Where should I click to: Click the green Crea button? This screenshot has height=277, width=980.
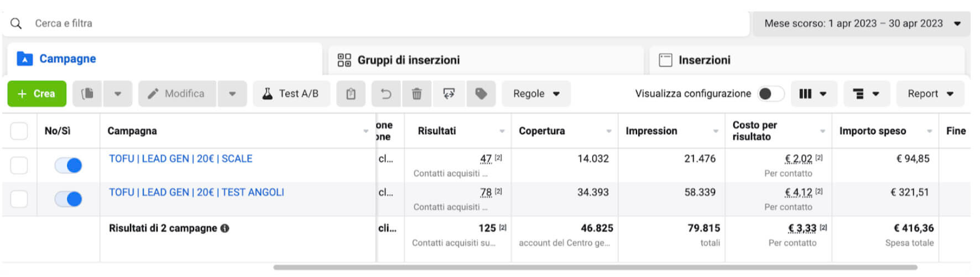coord(37,94)
